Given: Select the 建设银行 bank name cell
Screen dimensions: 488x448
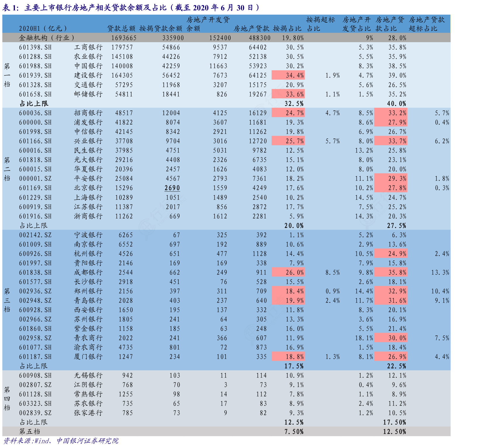Looking at the screenshot, I should [x=88, y=75].
